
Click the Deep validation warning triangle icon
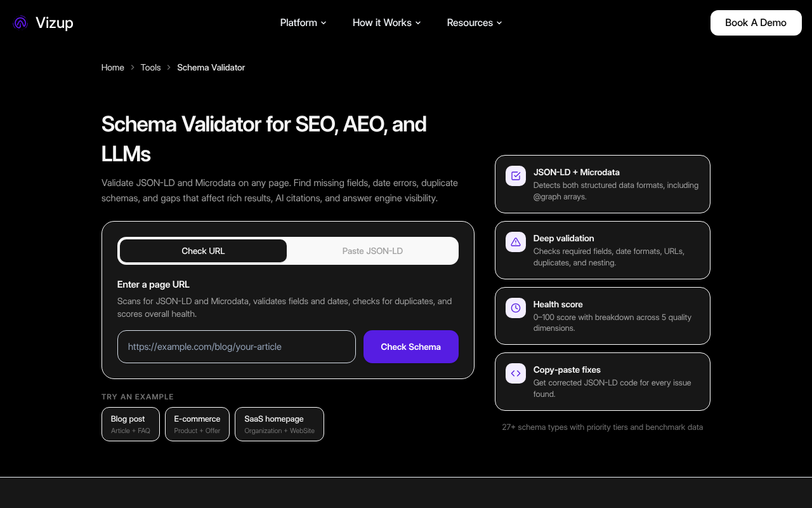pyautogui.click(x=516, y=242)
